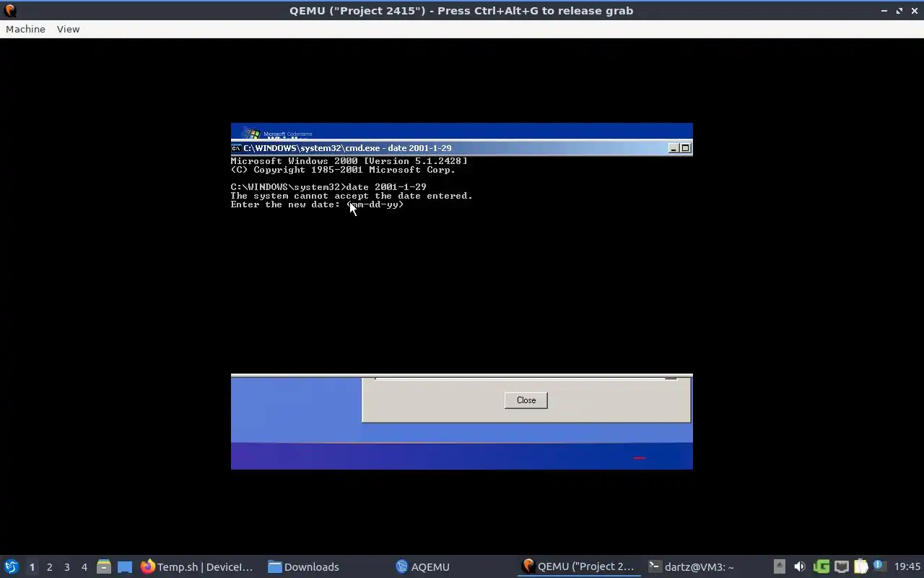Switch to workspace 2

[49, 567]
